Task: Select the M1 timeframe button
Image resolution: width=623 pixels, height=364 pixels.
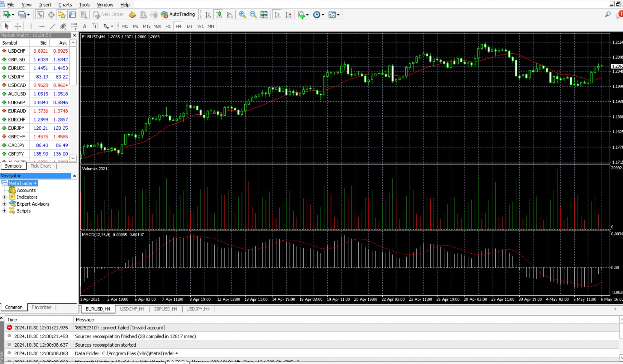Action: (125, 26)
